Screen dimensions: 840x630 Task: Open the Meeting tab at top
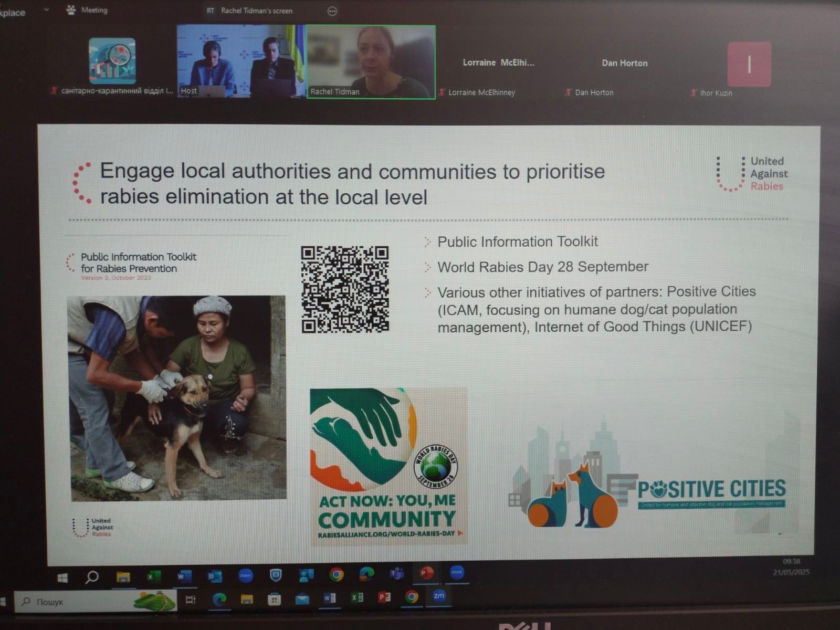tap(88, 10)
